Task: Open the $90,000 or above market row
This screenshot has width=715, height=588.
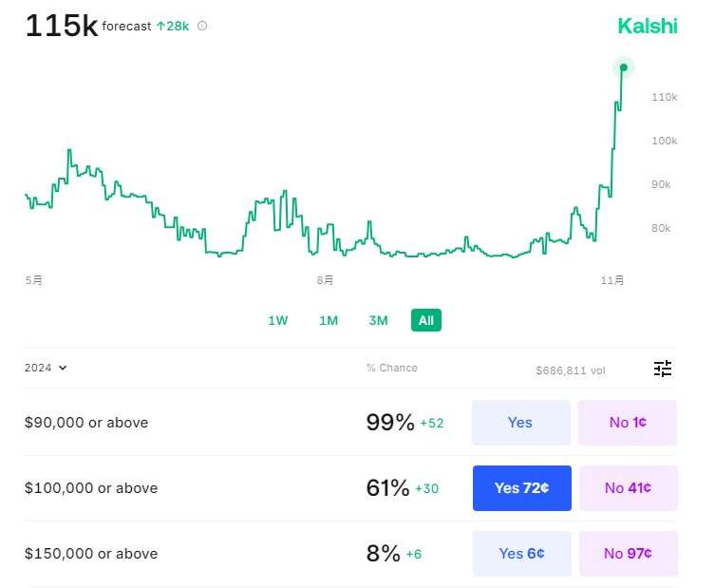Action: click(86, 423)
